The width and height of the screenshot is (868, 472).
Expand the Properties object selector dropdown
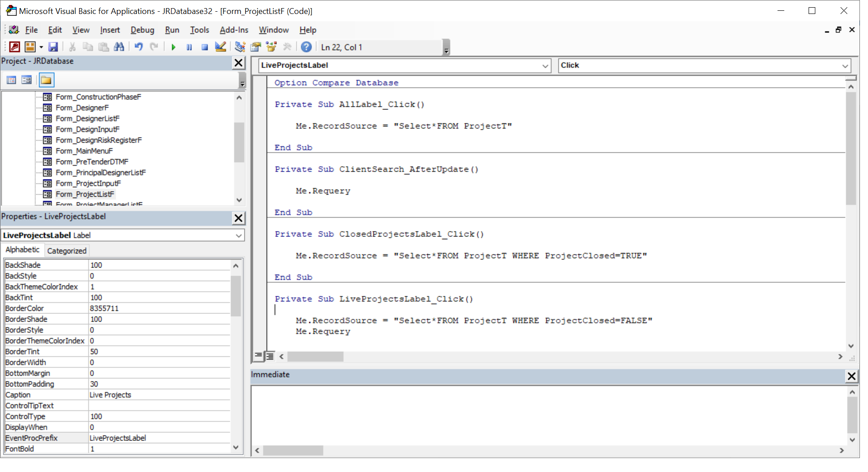coord(238,236)
